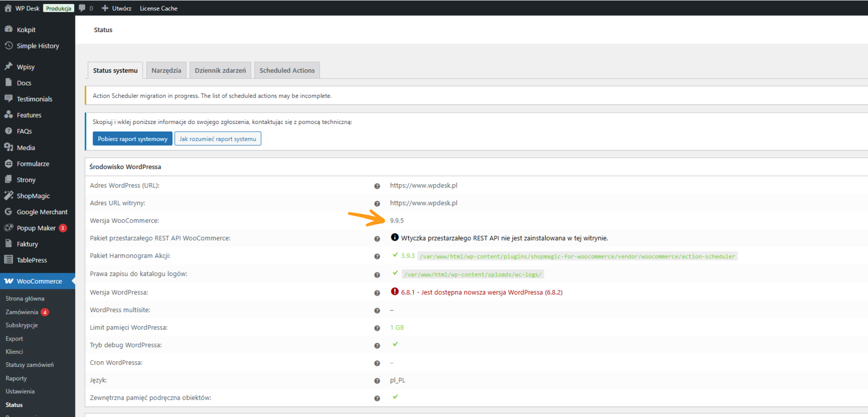The image size is (868, 417).
Task: Click the Strony pages icon
Action: (9, 180)
